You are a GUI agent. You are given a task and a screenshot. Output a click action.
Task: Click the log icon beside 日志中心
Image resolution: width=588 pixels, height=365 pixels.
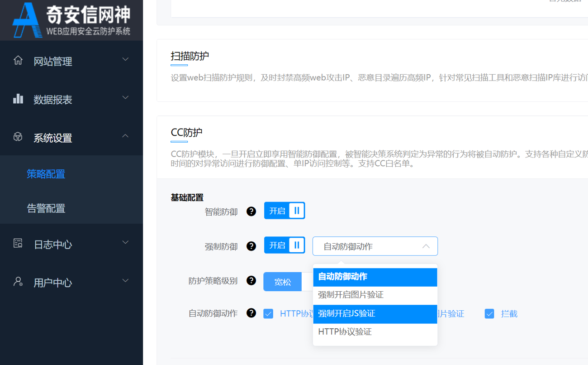tap(18, 244)
